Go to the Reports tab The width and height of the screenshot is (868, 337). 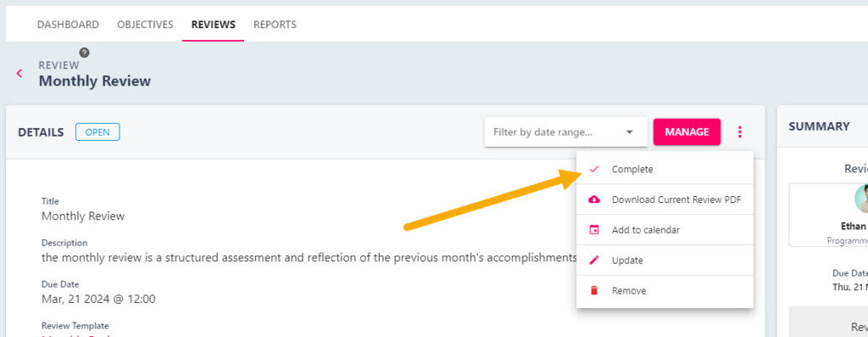point(275,25)
